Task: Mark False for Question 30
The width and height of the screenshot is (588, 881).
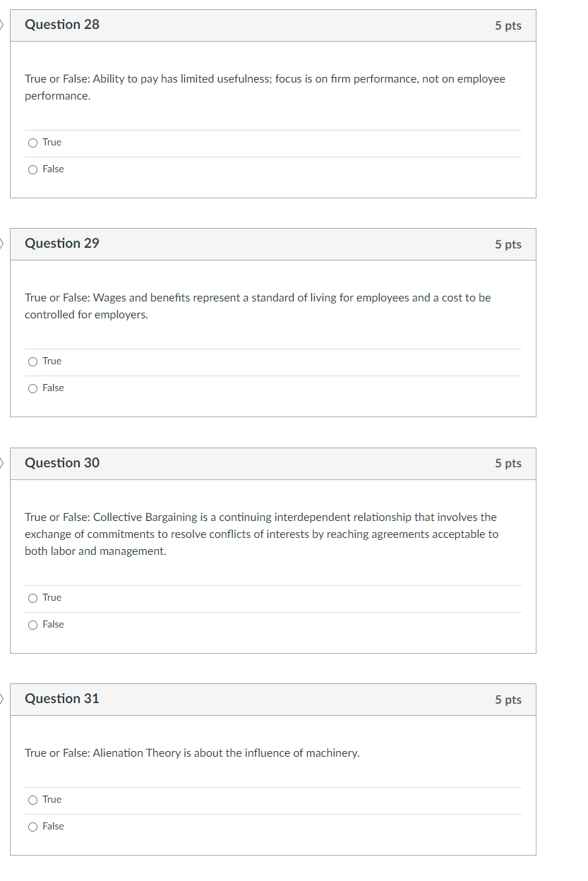Action: pyautogui.click(x=32, y=625)
